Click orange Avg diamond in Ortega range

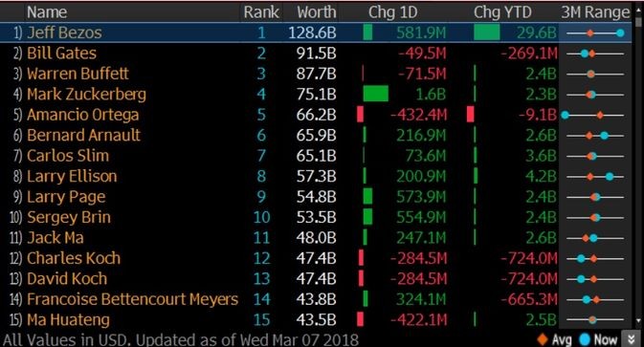coord(600,116)
